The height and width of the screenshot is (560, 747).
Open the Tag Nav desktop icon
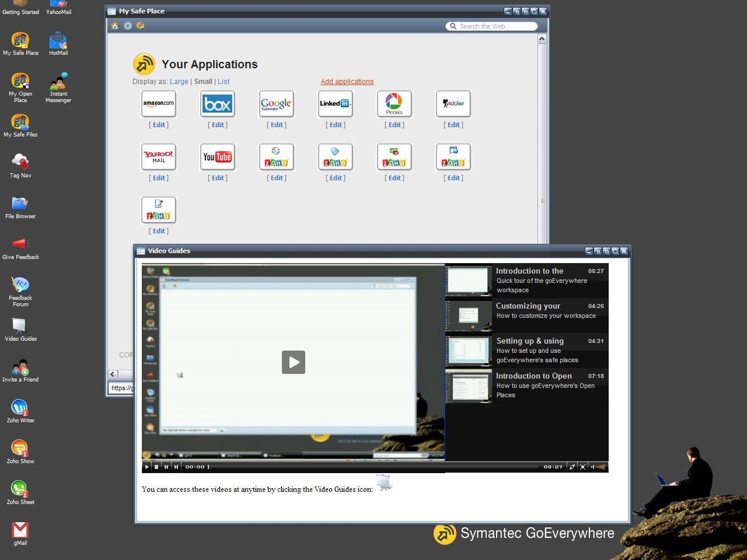tap(20, 166)
